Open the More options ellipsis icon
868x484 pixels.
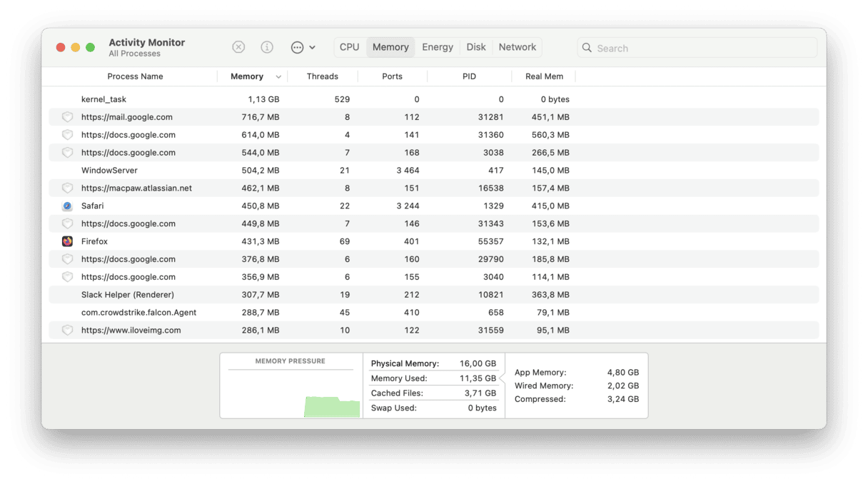(x=297, y=46)
